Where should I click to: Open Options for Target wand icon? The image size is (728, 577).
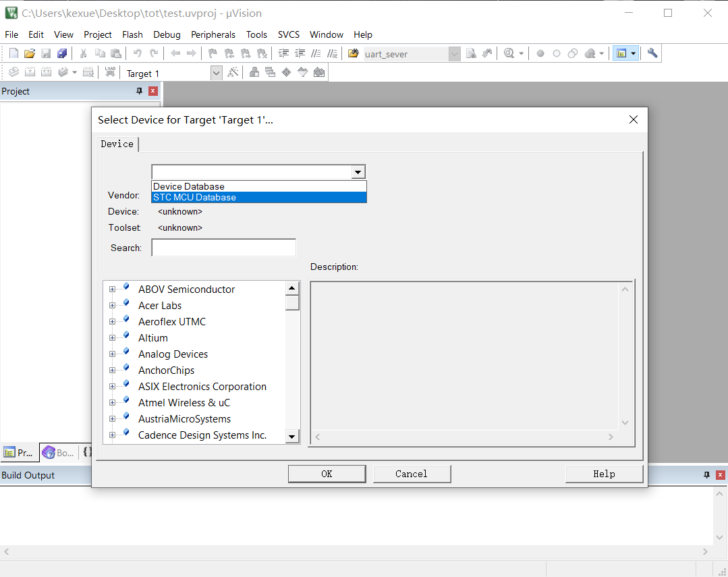point(233,73)
